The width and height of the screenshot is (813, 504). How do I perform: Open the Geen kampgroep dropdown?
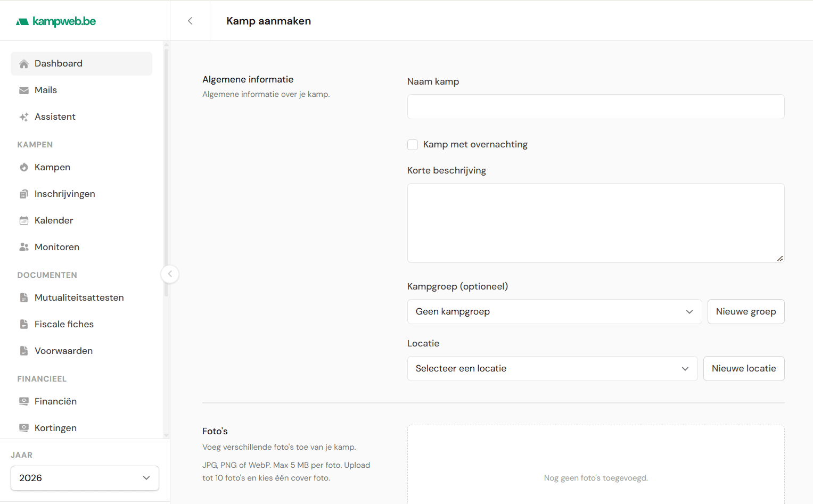pyautogui.click(x=555, y=312)
